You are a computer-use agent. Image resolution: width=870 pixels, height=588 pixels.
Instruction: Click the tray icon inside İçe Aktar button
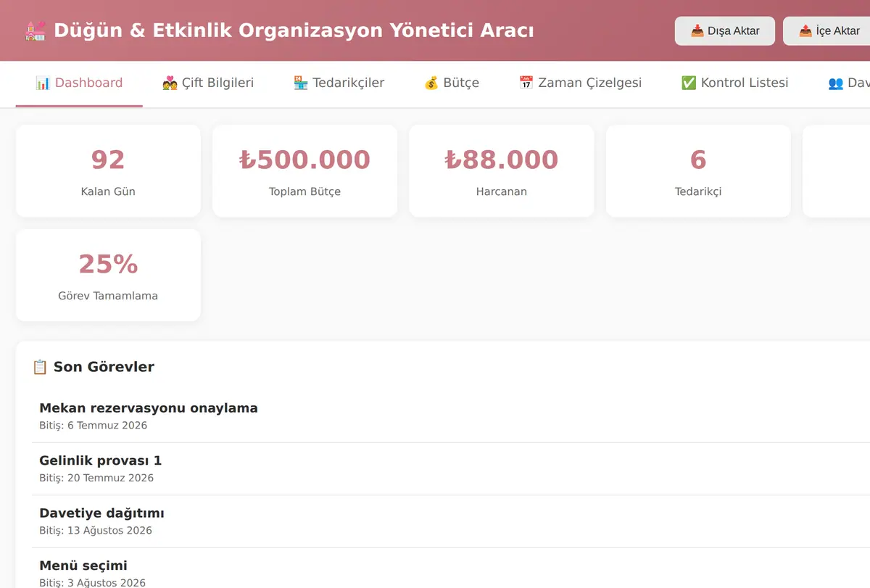805,31
